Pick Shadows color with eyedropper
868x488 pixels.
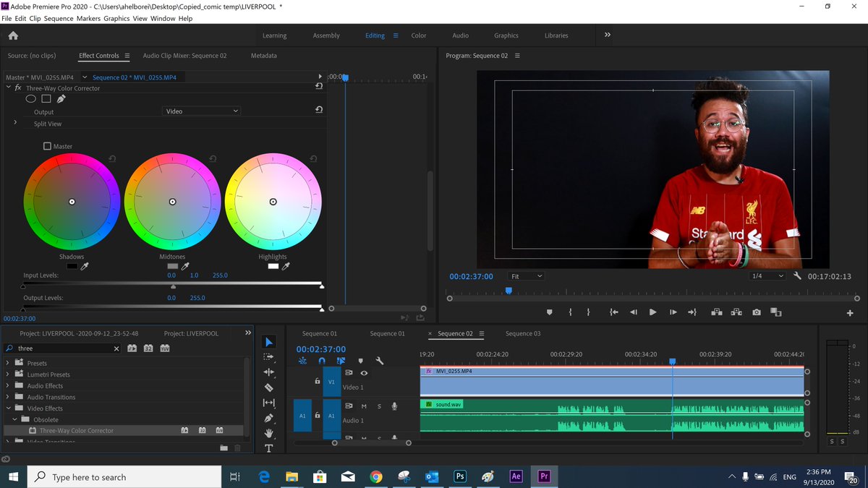click(x=85, y=266)
